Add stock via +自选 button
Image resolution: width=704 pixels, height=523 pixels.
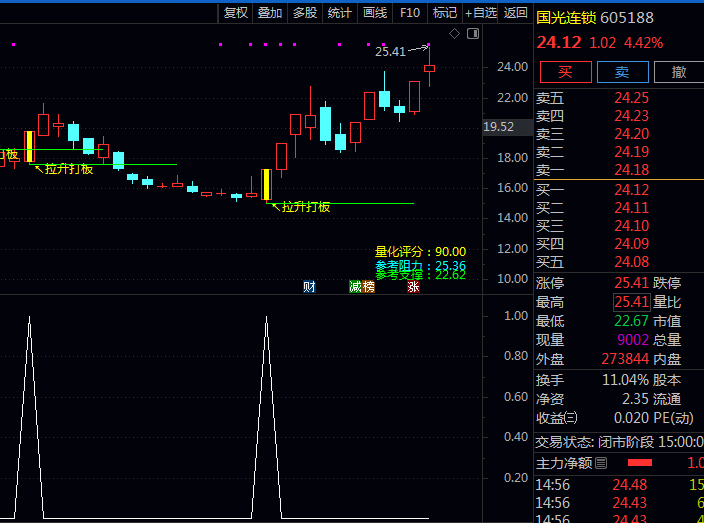[480, 13]
